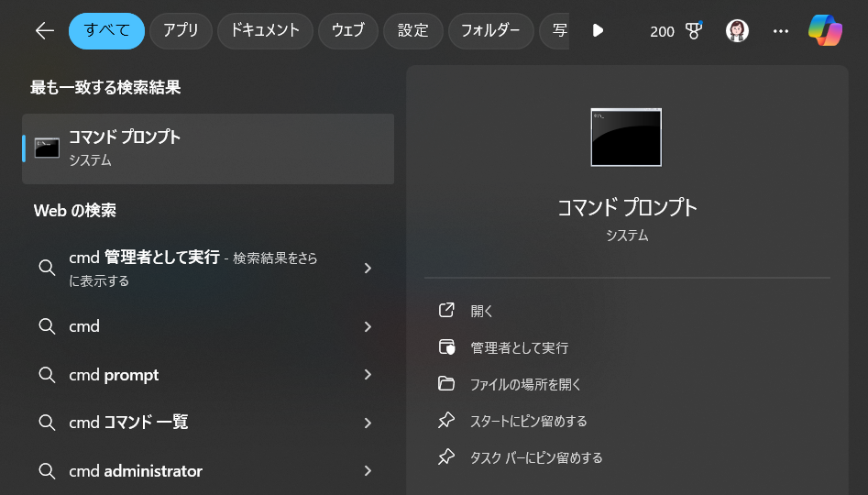Click the folder icon for ファイルの場所を開く
The width and height of the screenshot is (868, 495).
(446, 384)
